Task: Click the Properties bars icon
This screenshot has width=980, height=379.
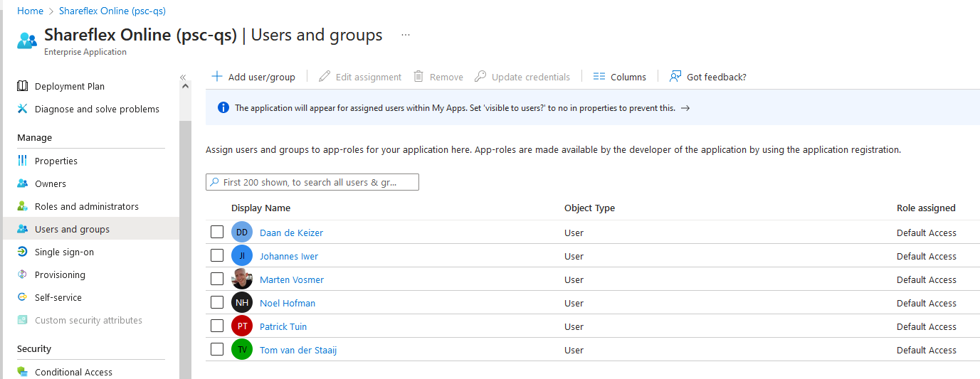Action: 23,161
